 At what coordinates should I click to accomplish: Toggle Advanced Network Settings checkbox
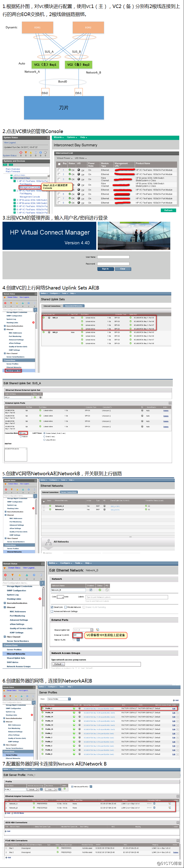click(52, 611)
